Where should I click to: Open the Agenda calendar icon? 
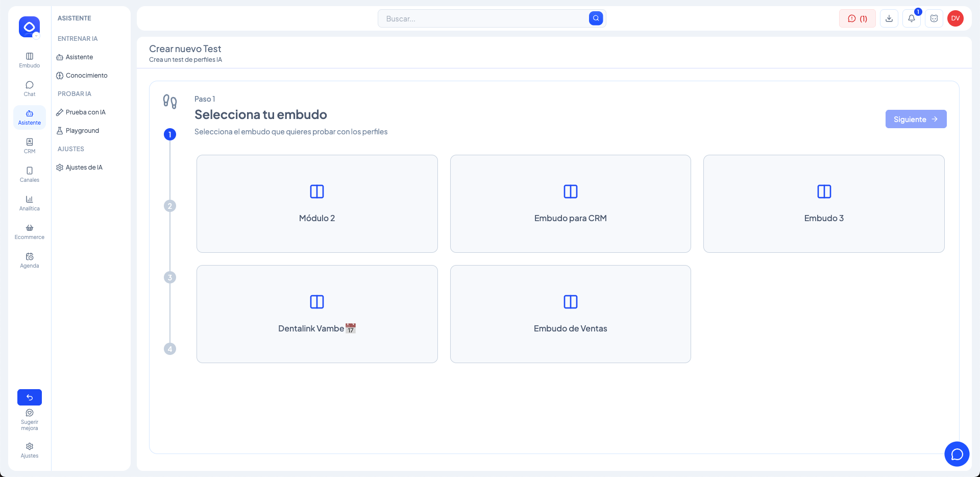click(x=30, y=260)
